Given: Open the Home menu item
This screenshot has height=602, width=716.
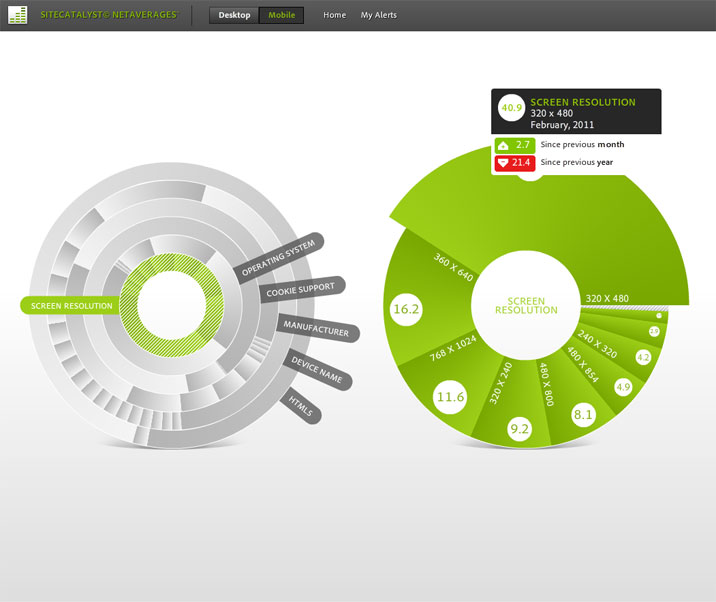Looking at the screenshot, I should [335, 15].
